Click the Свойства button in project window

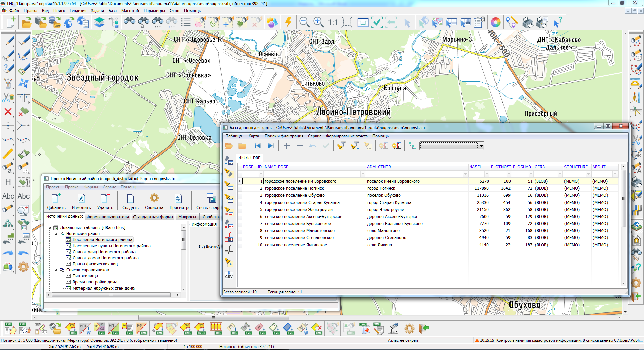(x=154, y=202)
